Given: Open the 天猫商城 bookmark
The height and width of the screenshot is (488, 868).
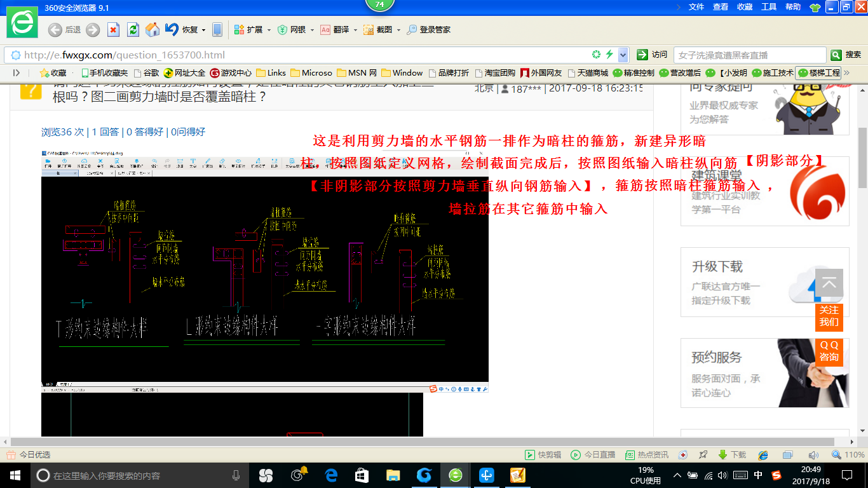Looking at the screenshot, I should 588,72.
